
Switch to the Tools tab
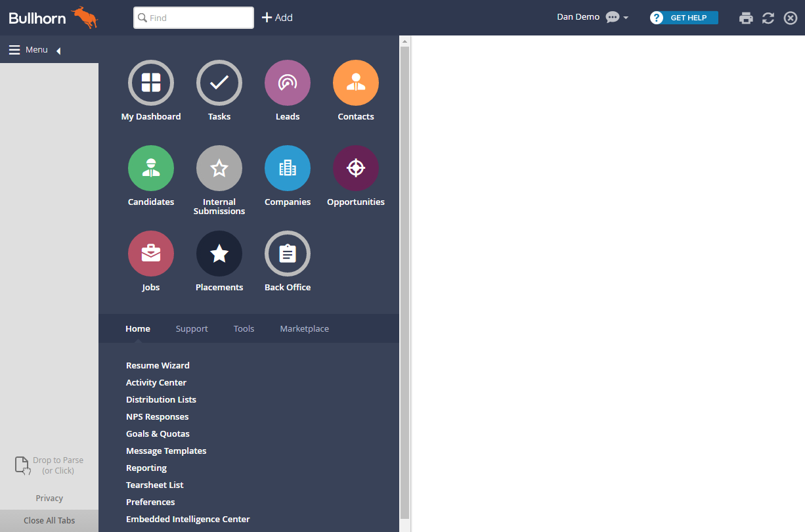[244, 328]
